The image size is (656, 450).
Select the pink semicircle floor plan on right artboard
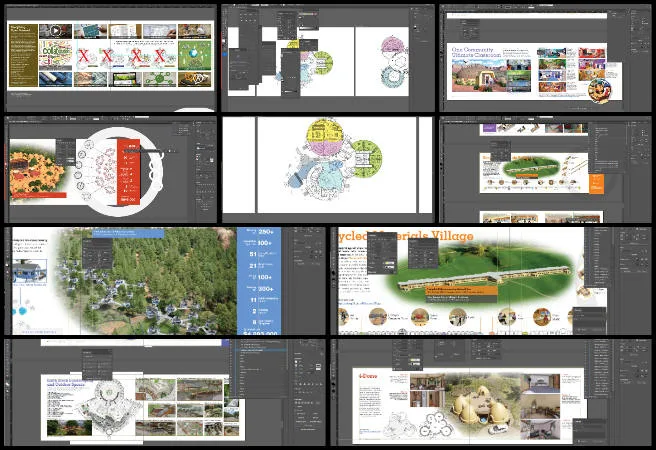[x=394, y=46]
